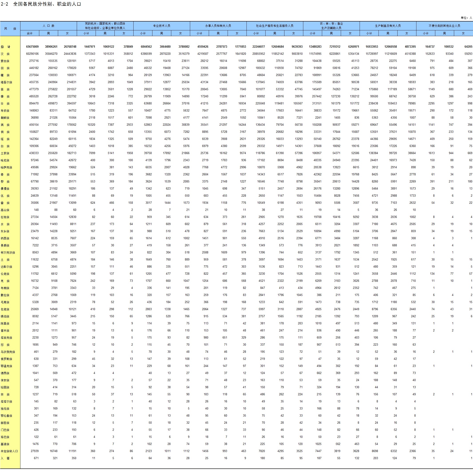This screenshot has width=473, height=476.
Task: Click the '鄂伦春族' row label
Action: (x=6, y=416)
